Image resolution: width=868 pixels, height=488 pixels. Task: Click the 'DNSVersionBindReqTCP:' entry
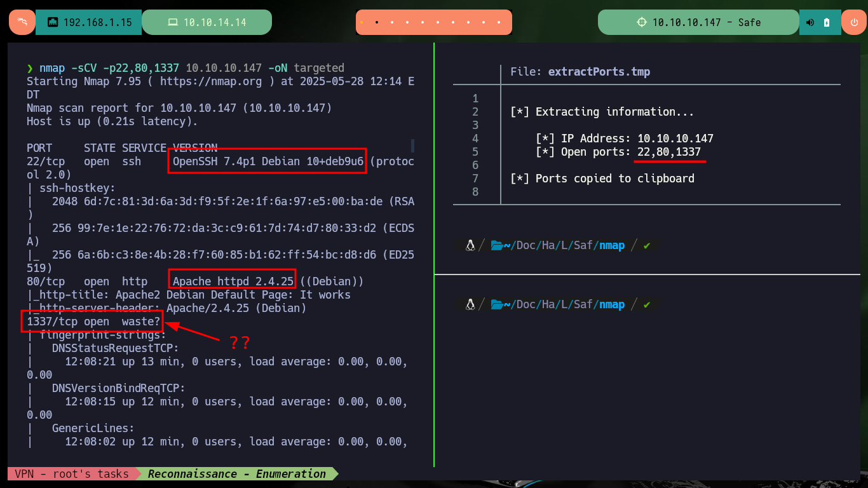pos(118,388)
